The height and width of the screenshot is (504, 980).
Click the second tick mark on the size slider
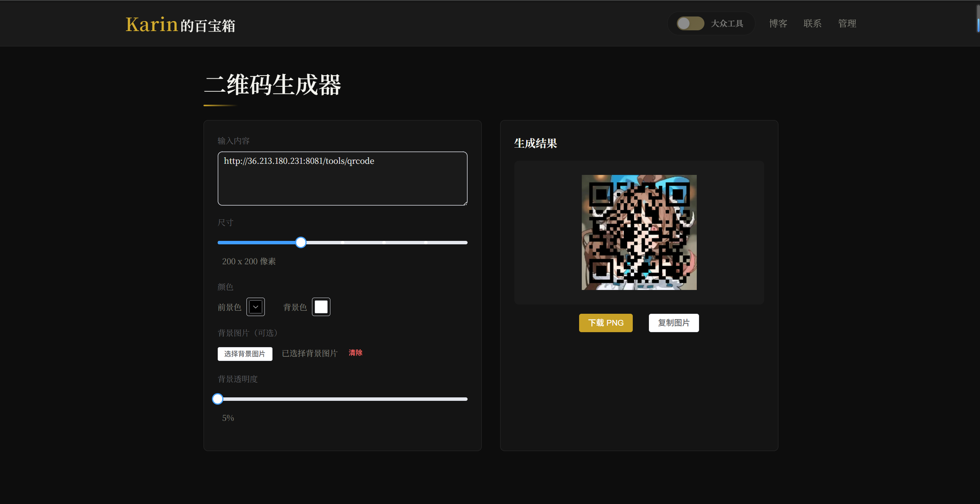384,242
